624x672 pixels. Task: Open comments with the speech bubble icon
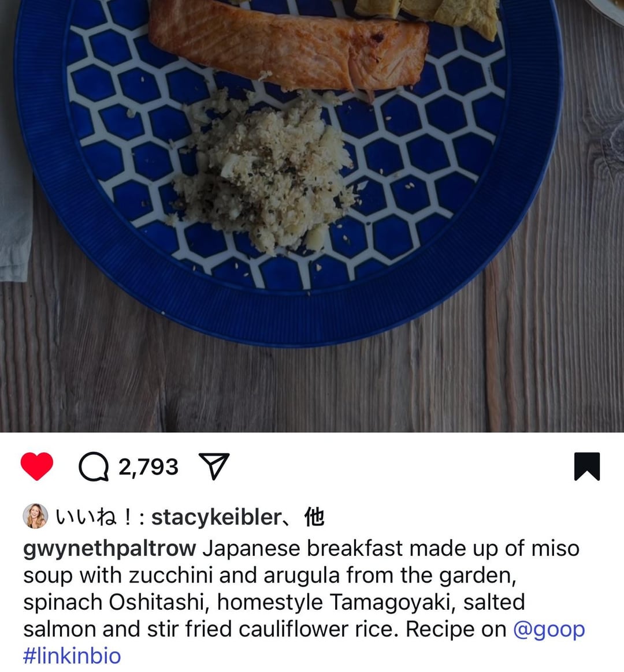pos(94,466)
